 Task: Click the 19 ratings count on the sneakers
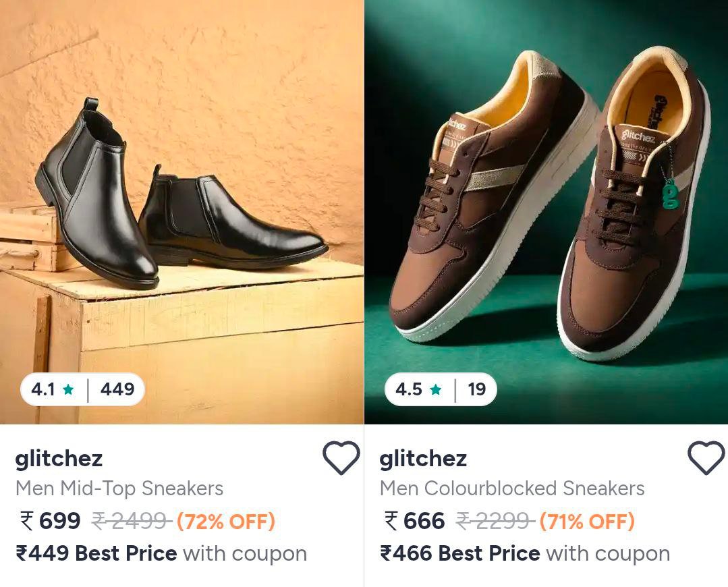click(476, 389)
